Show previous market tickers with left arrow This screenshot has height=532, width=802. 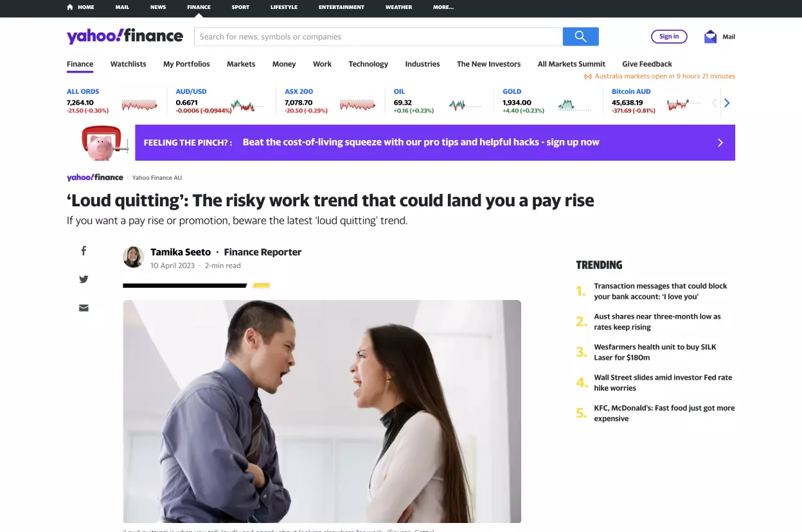[714, 103]
